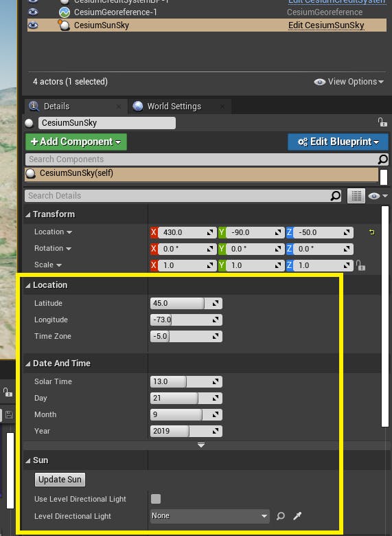Click the Longitude slider value -73.0
This screenshot has width=392, height=536.
point(186,320)
